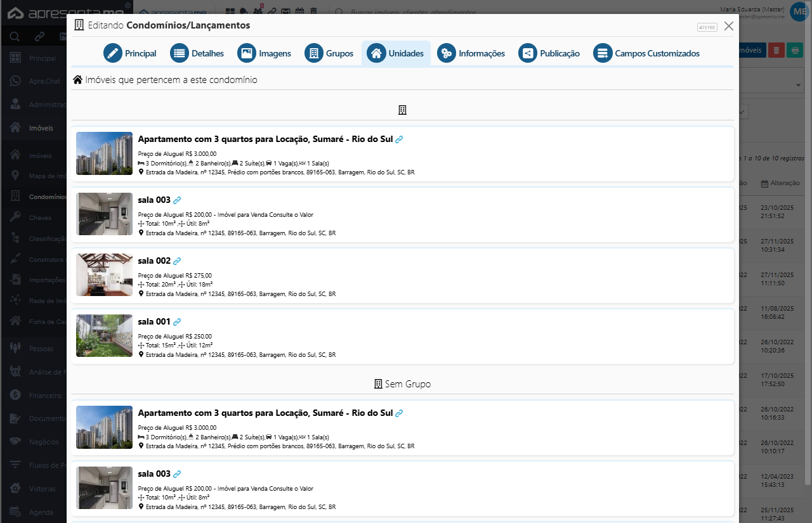Open the Detalhes tab

pyautogui.click(x=197, y=53)
